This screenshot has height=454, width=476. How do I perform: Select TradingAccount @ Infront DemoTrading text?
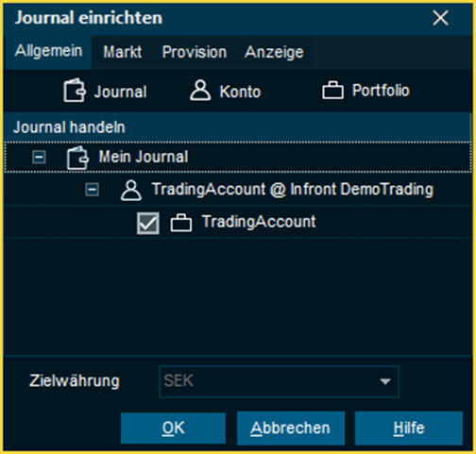(293, 190)
